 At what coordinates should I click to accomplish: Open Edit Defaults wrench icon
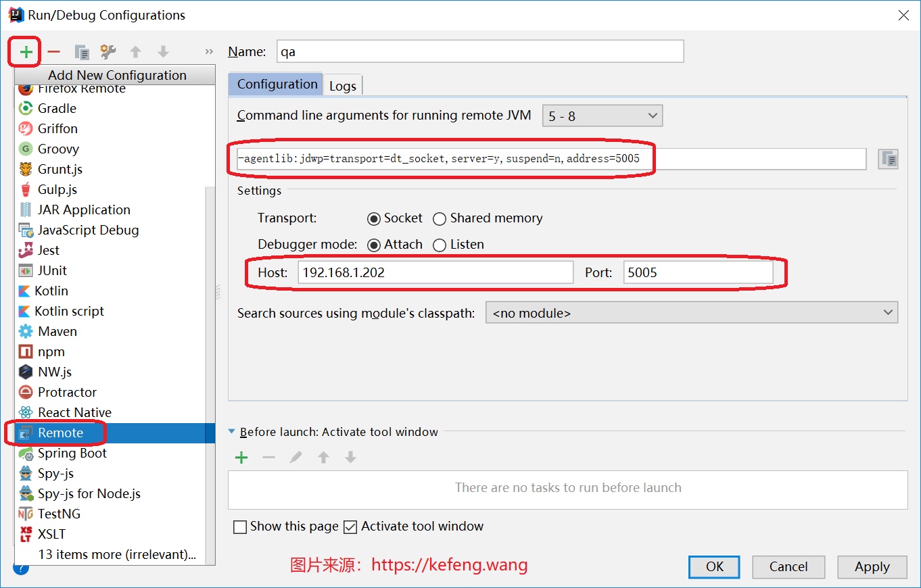point(108,52)
